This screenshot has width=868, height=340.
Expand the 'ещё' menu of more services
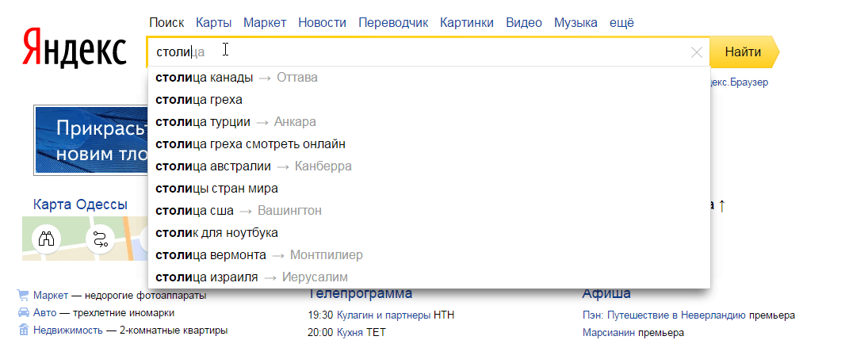point(621,23)
